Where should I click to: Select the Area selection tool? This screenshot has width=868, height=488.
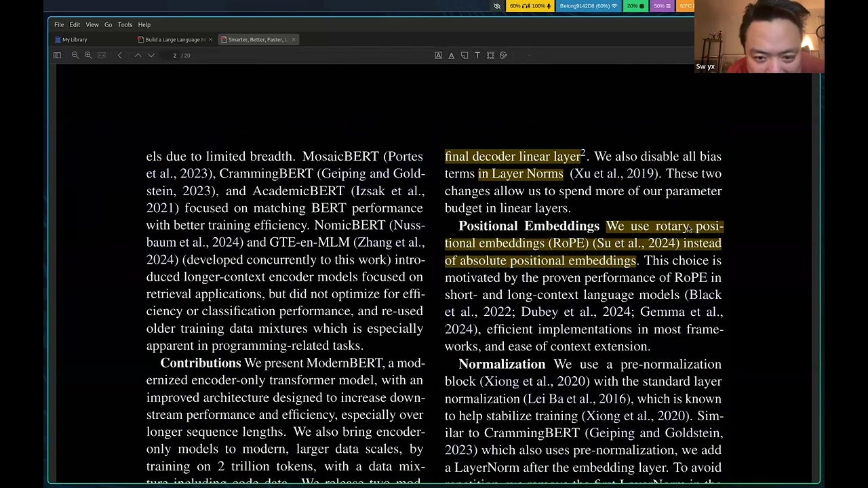pos(490,56)
